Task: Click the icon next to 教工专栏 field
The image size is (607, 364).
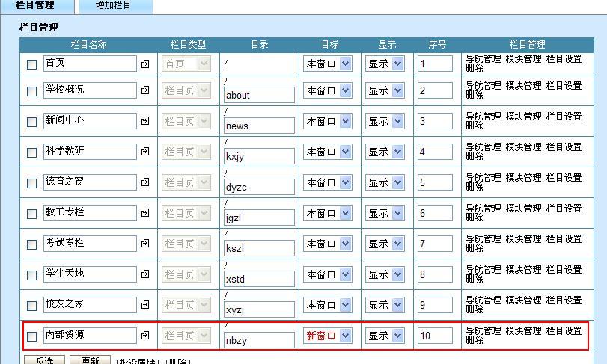Action: point(145,213)
